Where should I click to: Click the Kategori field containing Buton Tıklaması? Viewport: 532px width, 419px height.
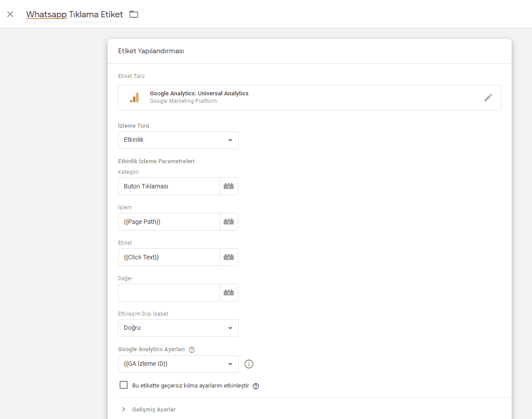169,186
